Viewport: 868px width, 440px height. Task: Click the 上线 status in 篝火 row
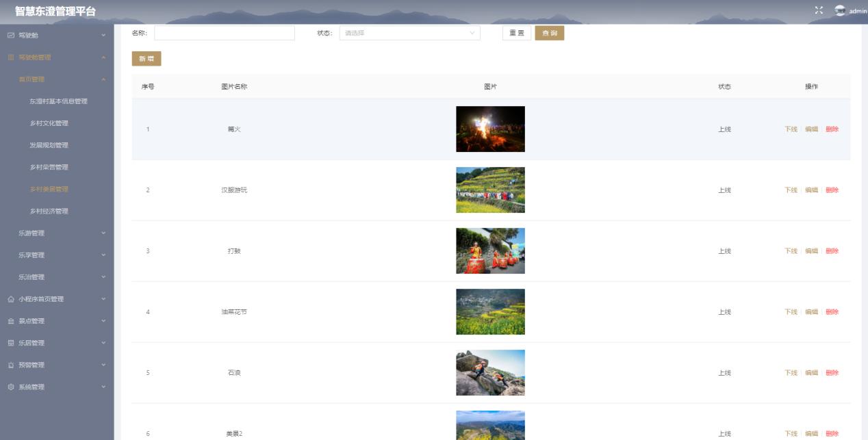click(724, 129)
